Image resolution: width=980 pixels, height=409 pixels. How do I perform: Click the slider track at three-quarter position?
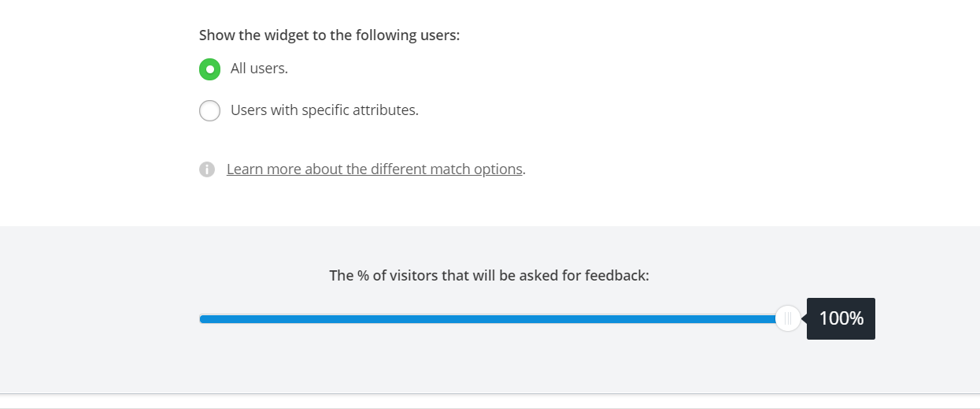point(639,318)
